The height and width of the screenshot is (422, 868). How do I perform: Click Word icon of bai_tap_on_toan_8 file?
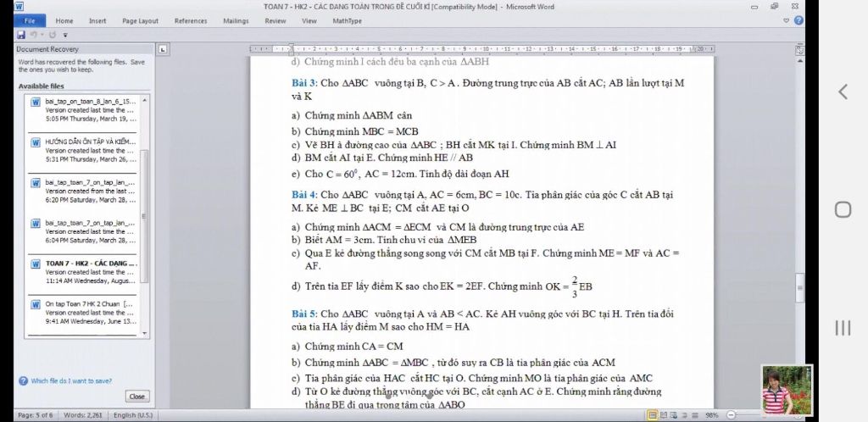point(36,102)
